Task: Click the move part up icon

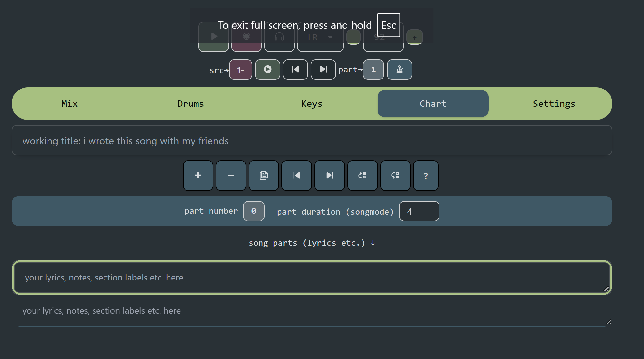Action: pyautogui.click(x=363, y=176)
